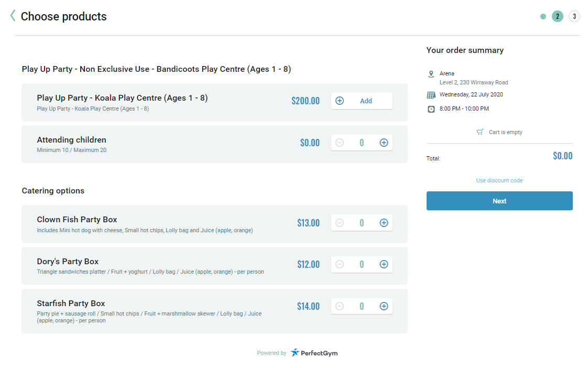
Task: Add one Clown Fish Party Box
Action: coord(384,223)
